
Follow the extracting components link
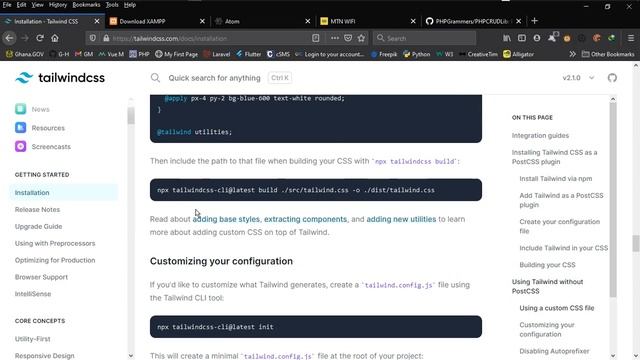(x=305, y=219)
